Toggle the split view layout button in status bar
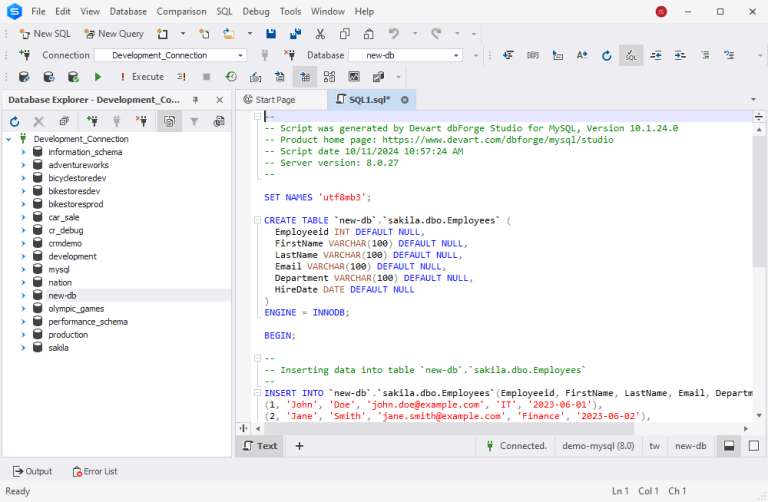This screenshot has width=768, height=502. [x=729, y=446]
